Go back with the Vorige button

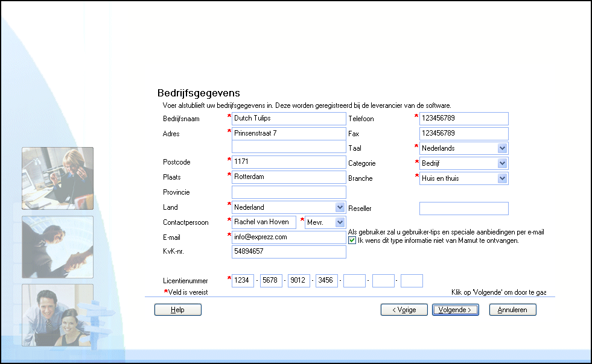(x=404, y=310)
